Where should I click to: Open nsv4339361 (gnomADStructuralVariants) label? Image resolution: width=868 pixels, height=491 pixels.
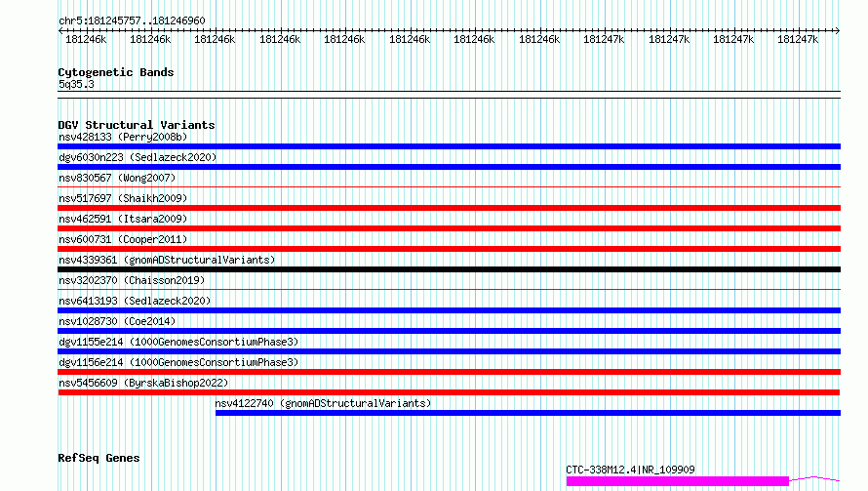[167, 260]
